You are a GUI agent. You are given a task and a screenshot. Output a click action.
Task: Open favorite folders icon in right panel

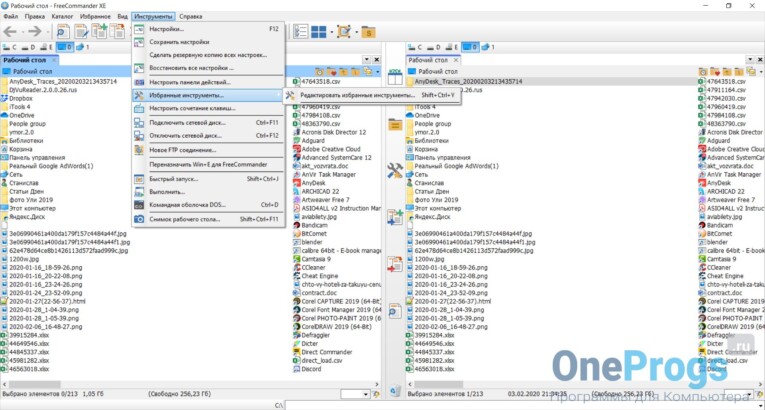tap(715, 72)
